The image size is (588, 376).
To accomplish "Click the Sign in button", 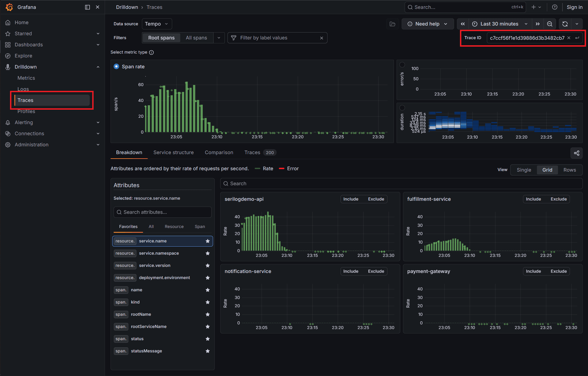I will tap(575, 7).
